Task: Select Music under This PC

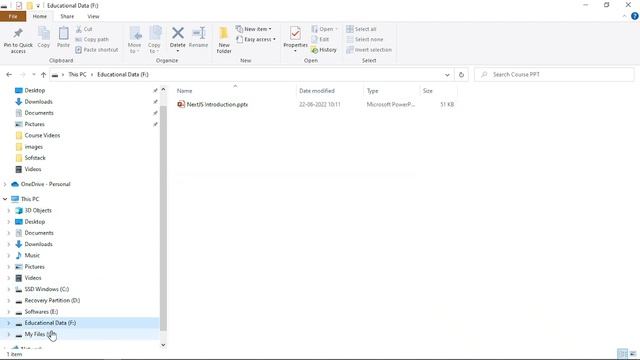Action: (32, 255)
